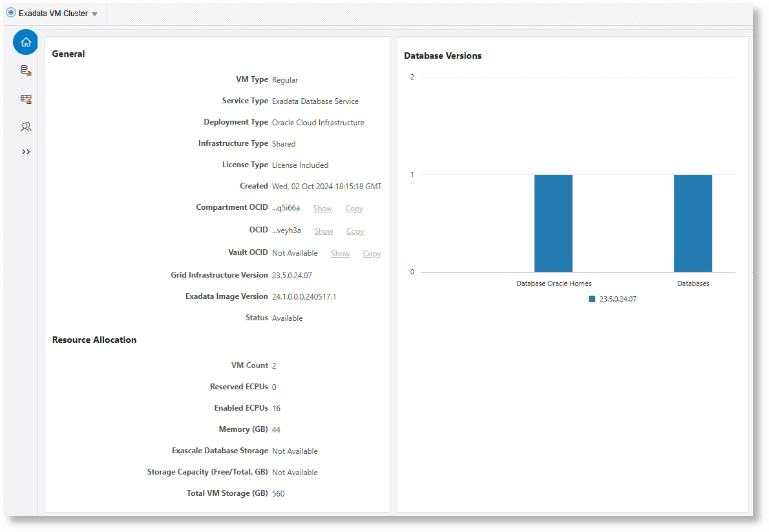This screenshot has width=769, height=532.
Task: Click the Resource Allocation heading
Action: 94,340
